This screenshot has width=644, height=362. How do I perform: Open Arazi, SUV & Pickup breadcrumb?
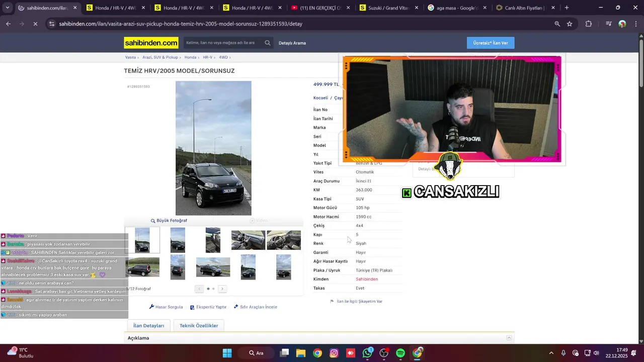point(160,57)
